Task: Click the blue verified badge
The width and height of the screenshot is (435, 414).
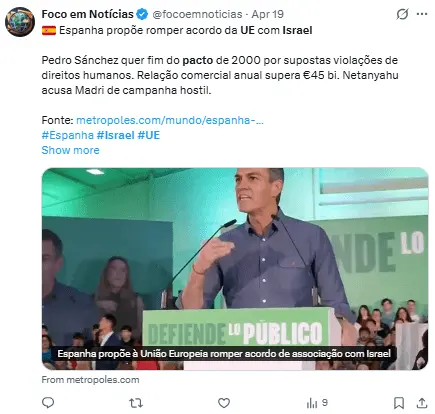Action: click(x=142, y=14)
